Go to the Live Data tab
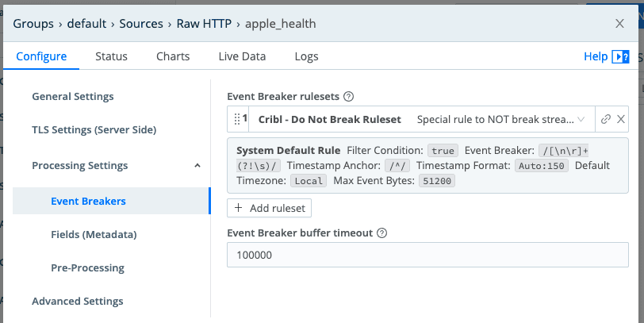Image resolution: width=644 pixels, height=323 pixels. click(x=242, y=56)
